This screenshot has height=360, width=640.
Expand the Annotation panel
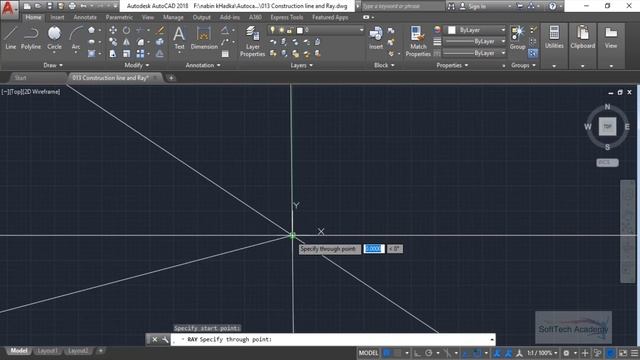point(203,65)
